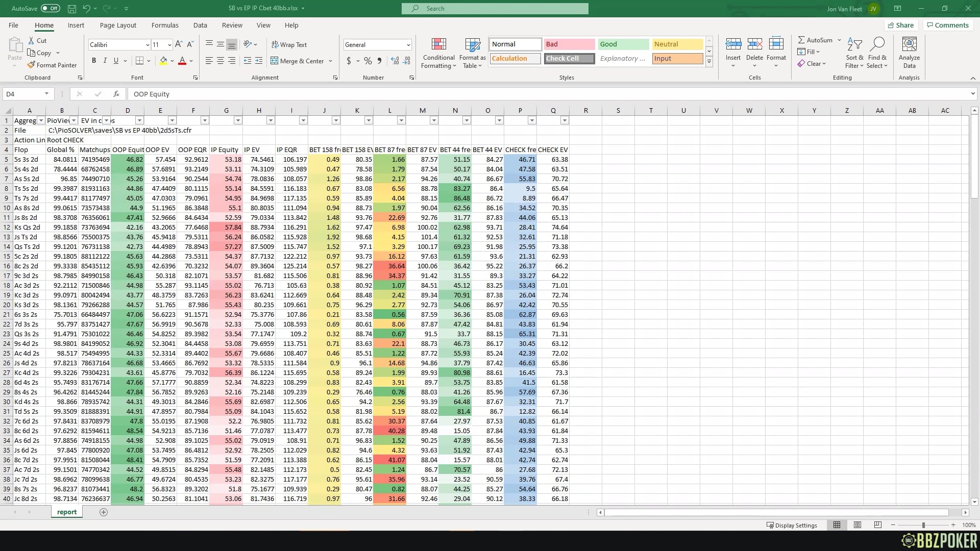
Task: Click the Sort & Filter icon
Action: 854,45
